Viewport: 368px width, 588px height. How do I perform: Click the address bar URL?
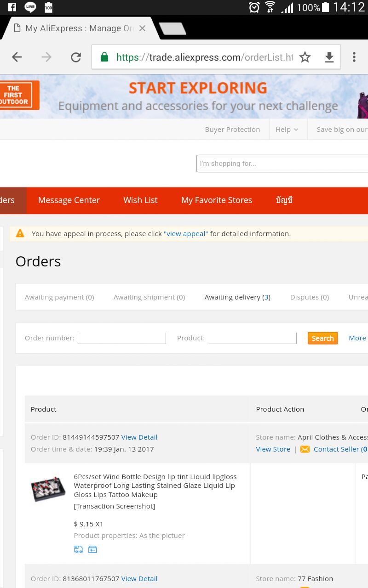point(204,57)
